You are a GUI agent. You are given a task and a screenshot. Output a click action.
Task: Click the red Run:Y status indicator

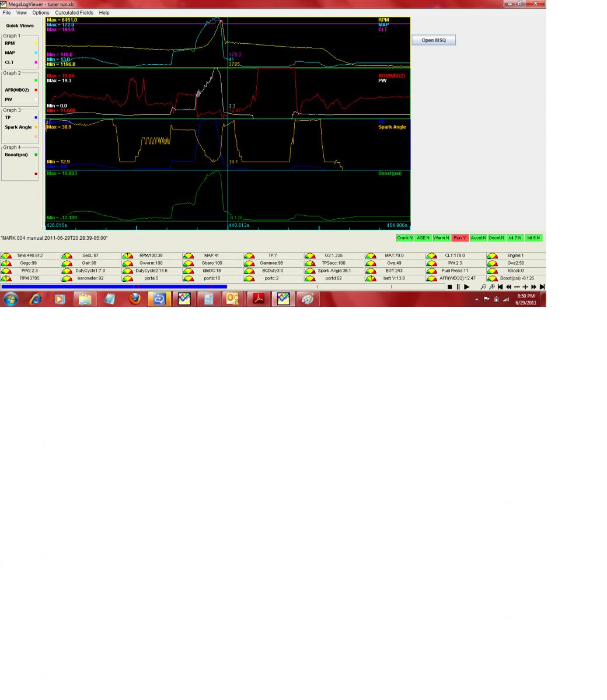[x=460, y=238]
